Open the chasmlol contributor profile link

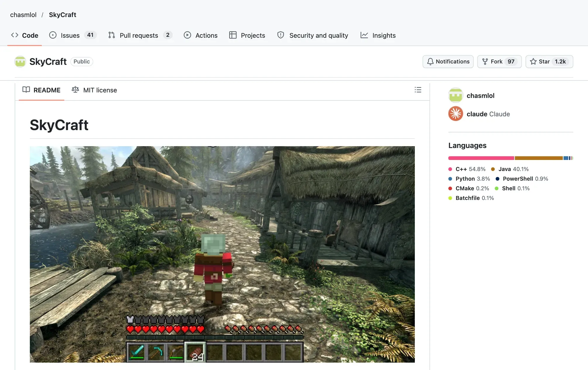pos(480,96)
